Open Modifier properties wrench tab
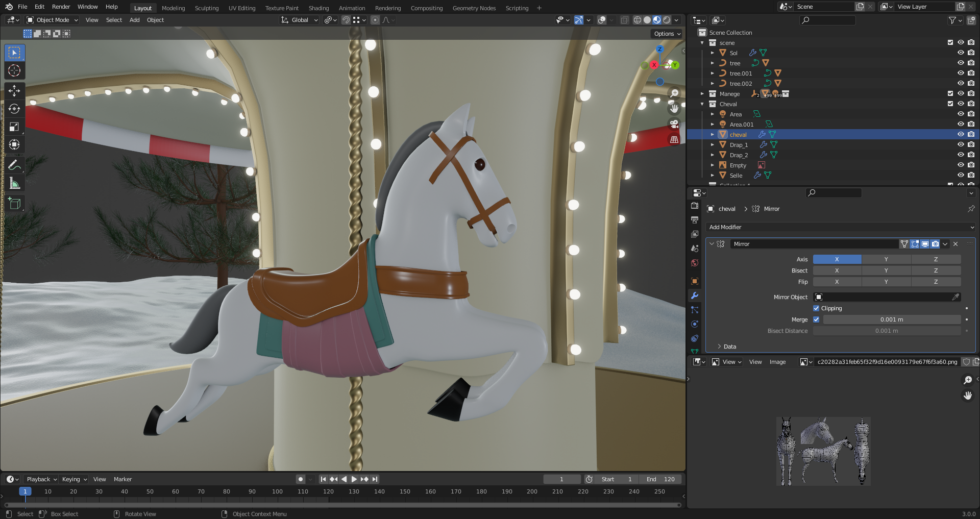This screenshot has height=519, width=980. [x=694, y=295]
